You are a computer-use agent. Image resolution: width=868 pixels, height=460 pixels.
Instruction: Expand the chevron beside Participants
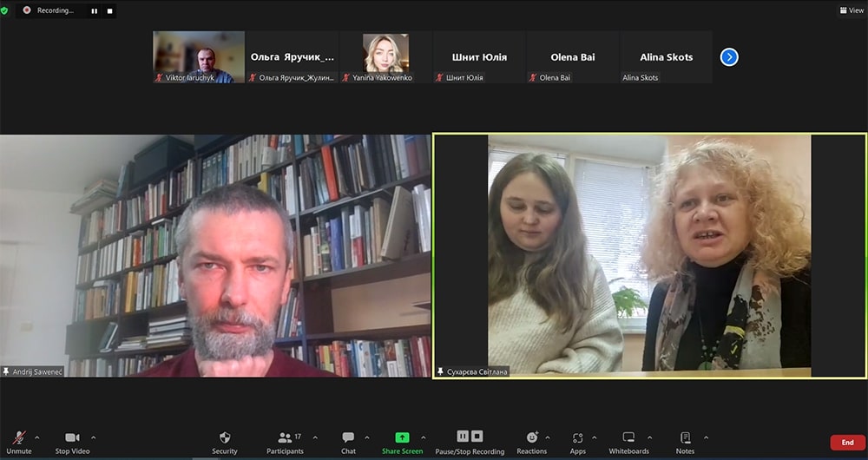pos(315,437)
